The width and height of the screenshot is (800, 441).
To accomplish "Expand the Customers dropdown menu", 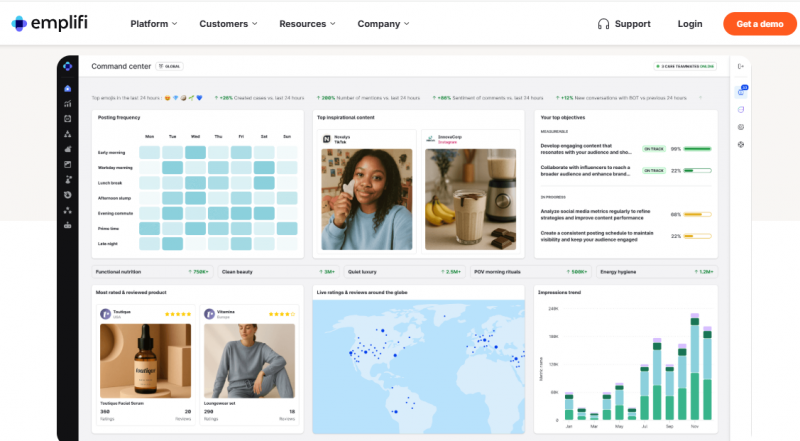I will [x=227, y=24].
